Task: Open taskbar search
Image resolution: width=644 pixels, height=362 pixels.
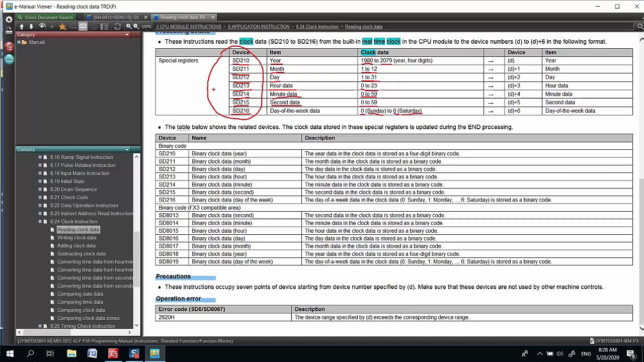Action: 30,353
